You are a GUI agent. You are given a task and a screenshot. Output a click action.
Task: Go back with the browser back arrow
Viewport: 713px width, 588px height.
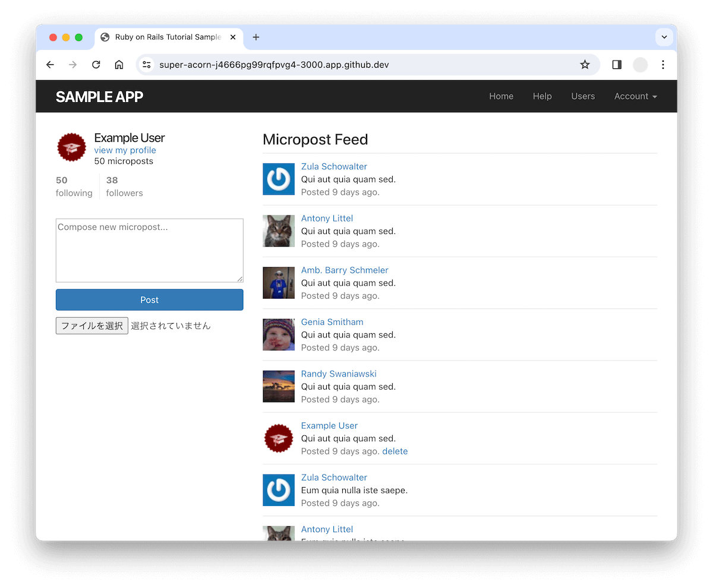(x=50, y=65)
